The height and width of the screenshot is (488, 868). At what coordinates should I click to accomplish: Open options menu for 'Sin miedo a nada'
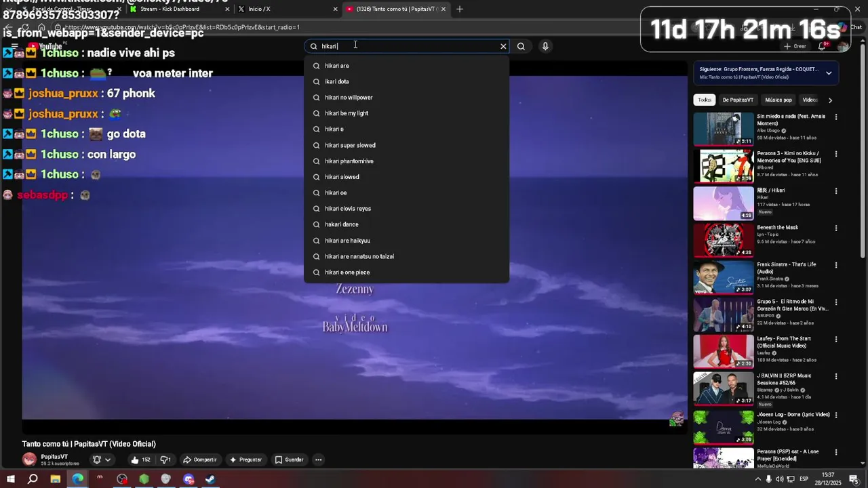click(836, 117)
